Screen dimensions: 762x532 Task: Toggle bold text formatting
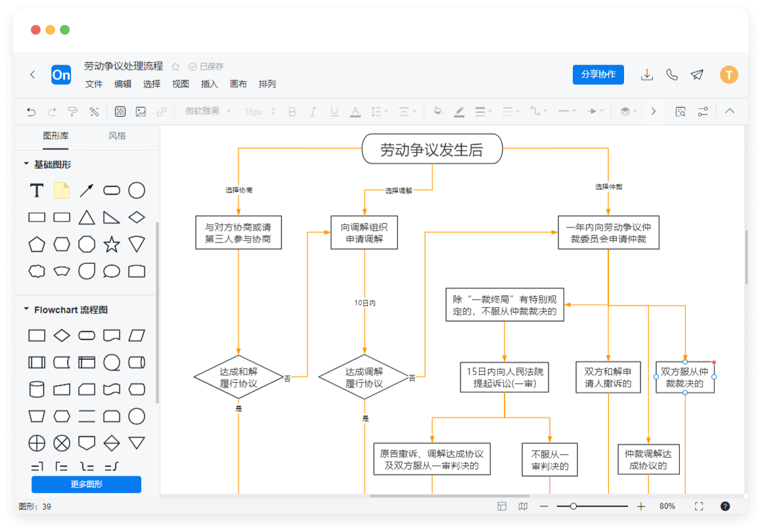pyautogui.click(x=292, y=112)
